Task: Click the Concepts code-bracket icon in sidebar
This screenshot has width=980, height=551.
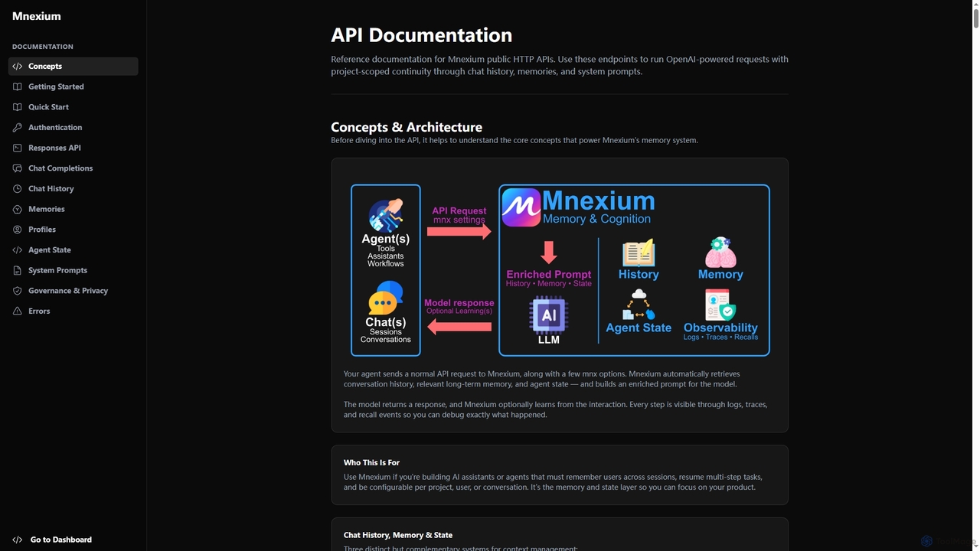Action: (x=18, y=67)
